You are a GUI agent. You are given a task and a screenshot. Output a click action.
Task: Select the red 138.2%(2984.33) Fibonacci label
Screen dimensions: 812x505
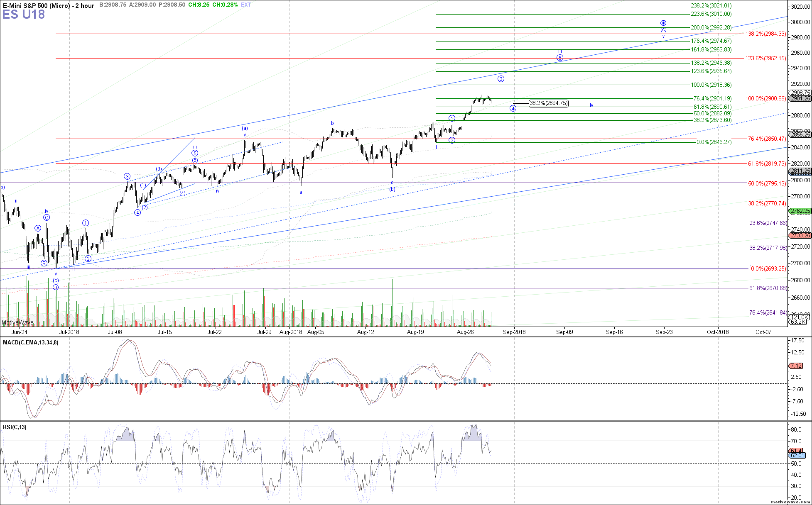[x=765, y=34]
